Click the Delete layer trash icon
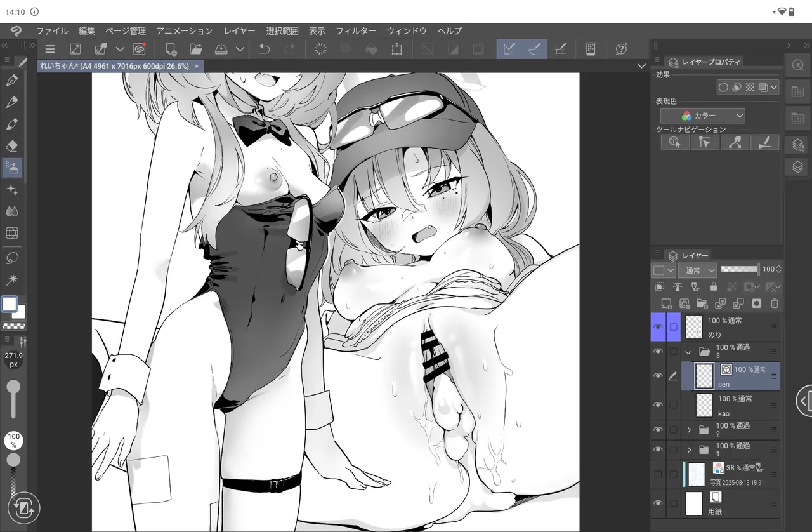 click(774, 303)
